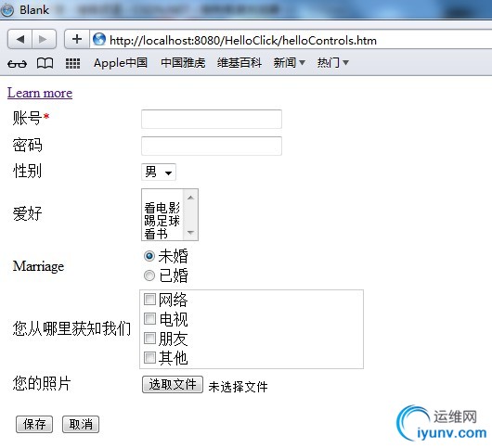This screenshot has height=448, width=492.
Task: Click the 选取文件 file chooser button
Action: tap(173, 385)
